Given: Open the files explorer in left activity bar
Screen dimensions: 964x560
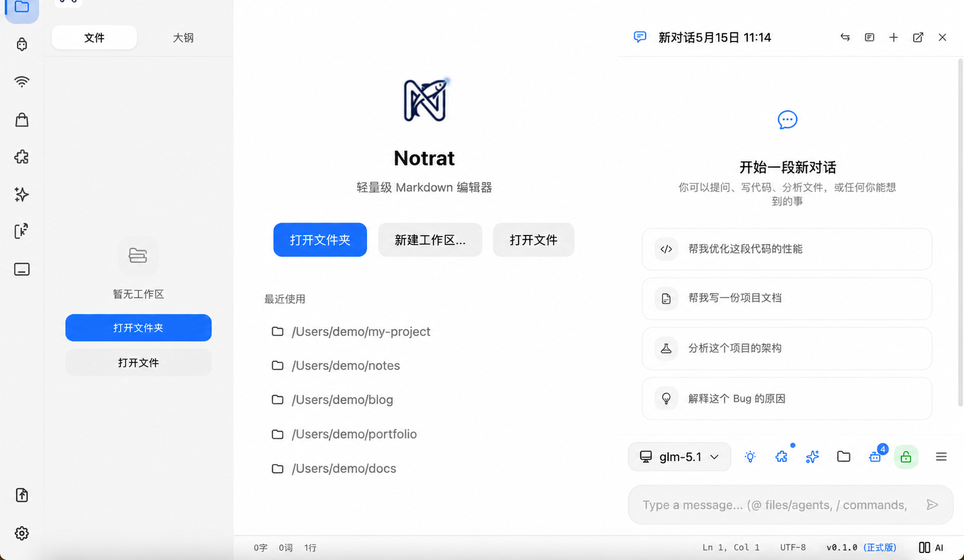Looking at the screenshot, I should pyautogui.click(x=22, y=8).
